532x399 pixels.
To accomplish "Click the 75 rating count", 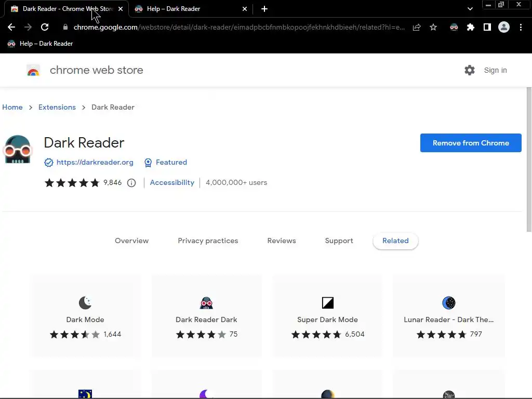I will point(233,335).
